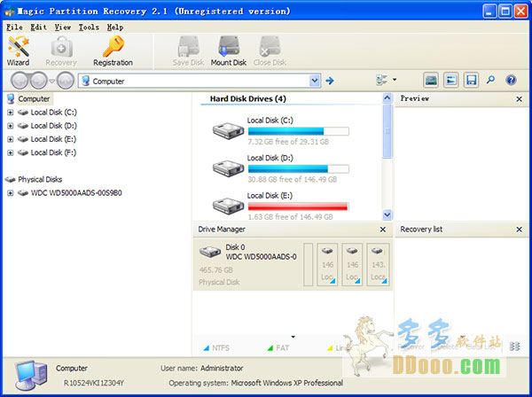Click Local Disk (C:) usage bar
This screenshot has width=532, height=397.
coord(299,131)
